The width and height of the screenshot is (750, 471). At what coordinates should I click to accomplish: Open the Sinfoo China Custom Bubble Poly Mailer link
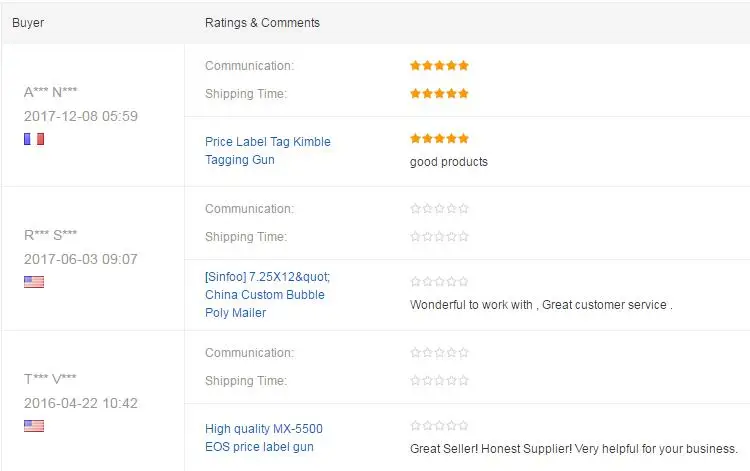point(267,295)
